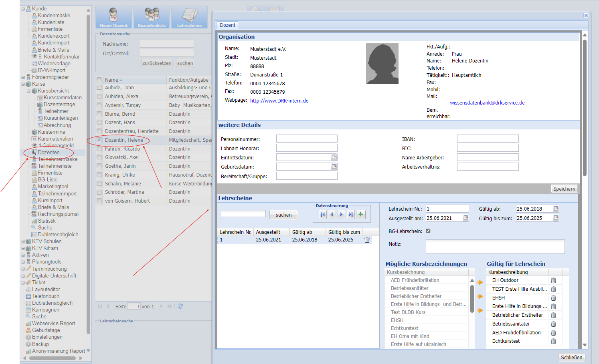Uncheck the Dozentin, Helene row checkbox

(99, 140)
